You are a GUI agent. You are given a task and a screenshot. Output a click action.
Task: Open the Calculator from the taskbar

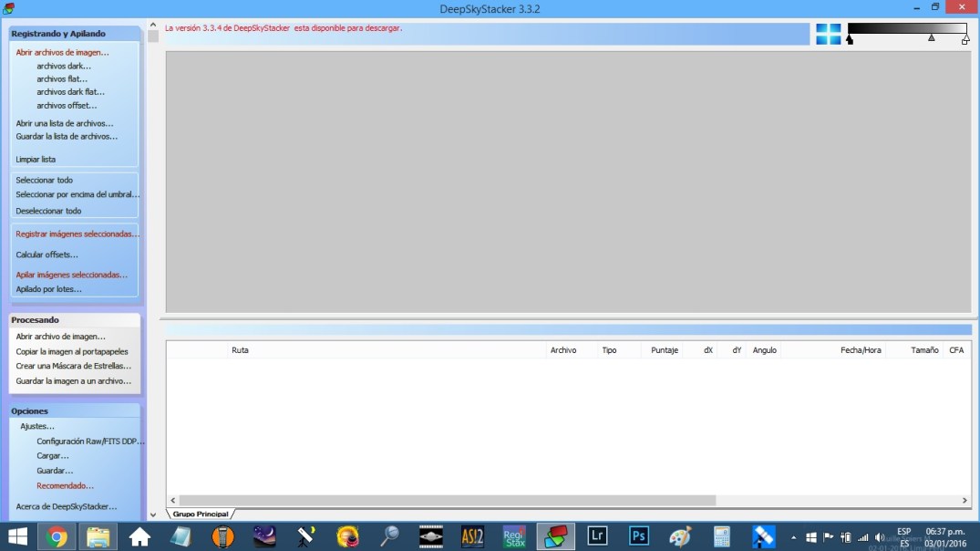coord(722,536)
